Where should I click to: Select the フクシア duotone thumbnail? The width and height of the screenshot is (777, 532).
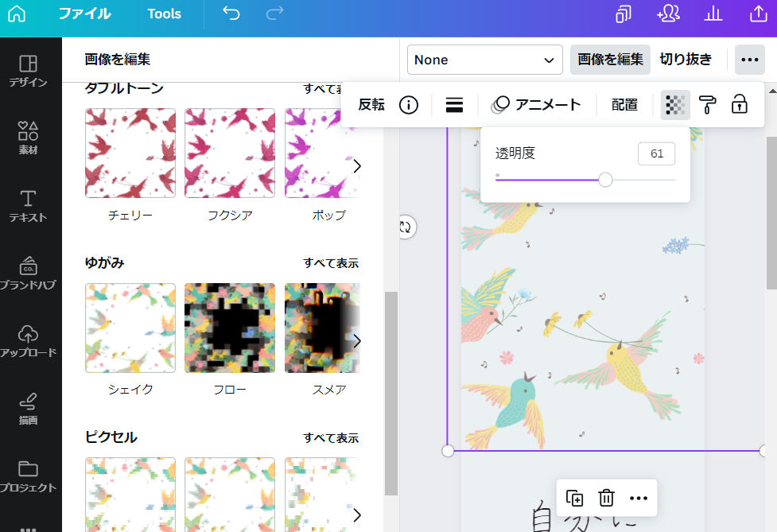(x=230, y=153)
